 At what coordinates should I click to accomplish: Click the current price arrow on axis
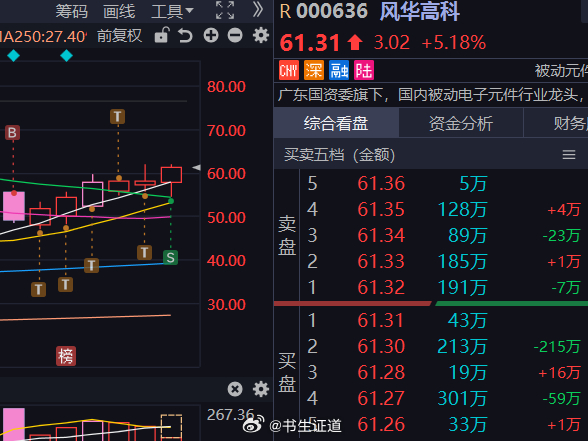tap(196, 168)
